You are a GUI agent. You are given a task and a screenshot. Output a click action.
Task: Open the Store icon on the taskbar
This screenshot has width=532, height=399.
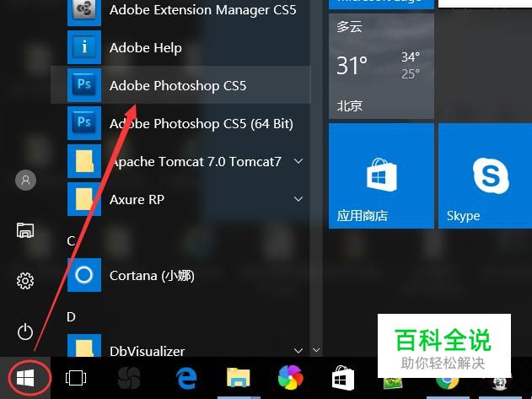342,378
